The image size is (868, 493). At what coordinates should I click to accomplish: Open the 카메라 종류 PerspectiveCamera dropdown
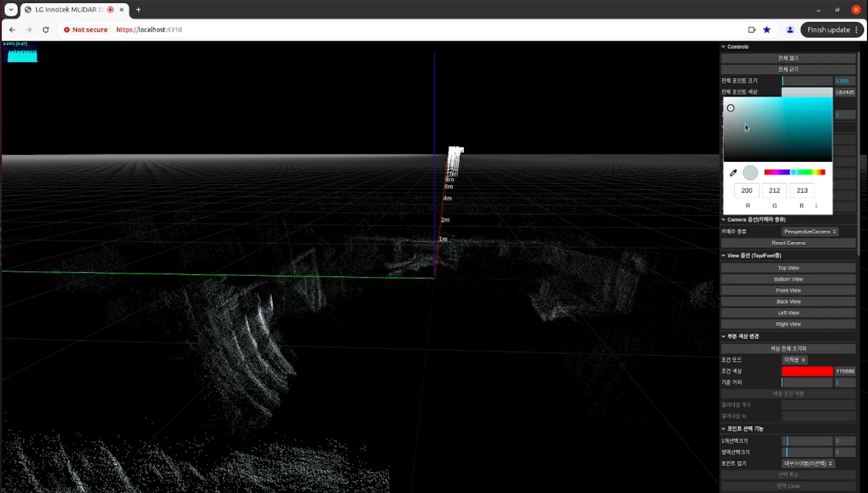tap(810, 232)
